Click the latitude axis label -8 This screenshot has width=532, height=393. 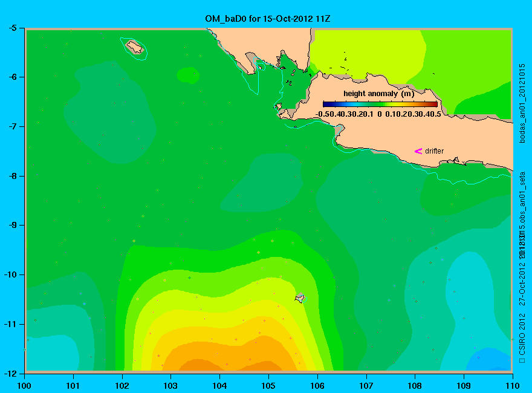click(12, 176)
